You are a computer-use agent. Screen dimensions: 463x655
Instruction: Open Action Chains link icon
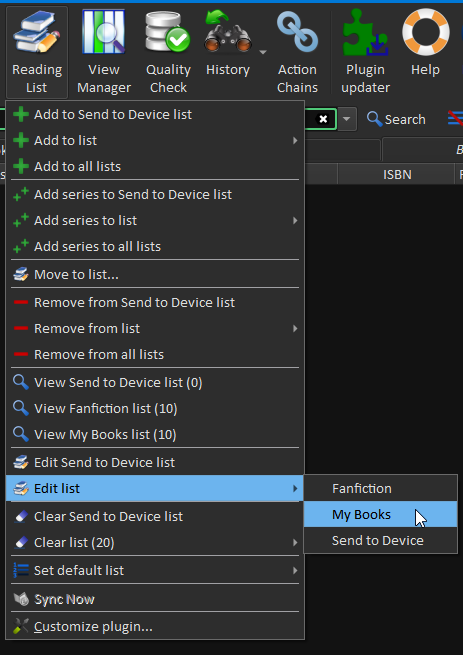(x=297, y=33)
